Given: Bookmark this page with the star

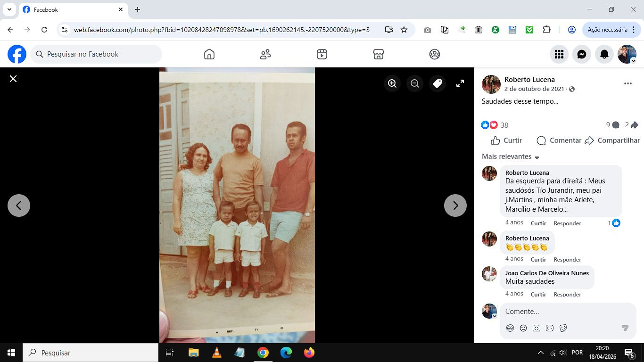Looking at the screenshot, I should click(404, 30).
